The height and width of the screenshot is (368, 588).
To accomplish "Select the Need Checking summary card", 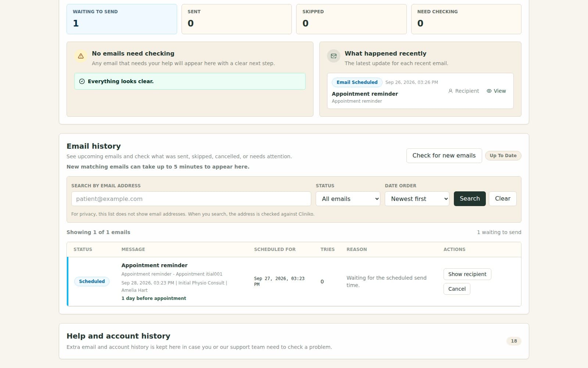I will [466, 19].
